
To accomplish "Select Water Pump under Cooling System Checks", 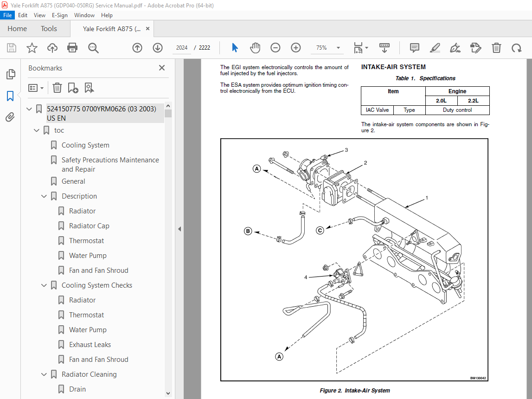I will (x=88, y=330).
